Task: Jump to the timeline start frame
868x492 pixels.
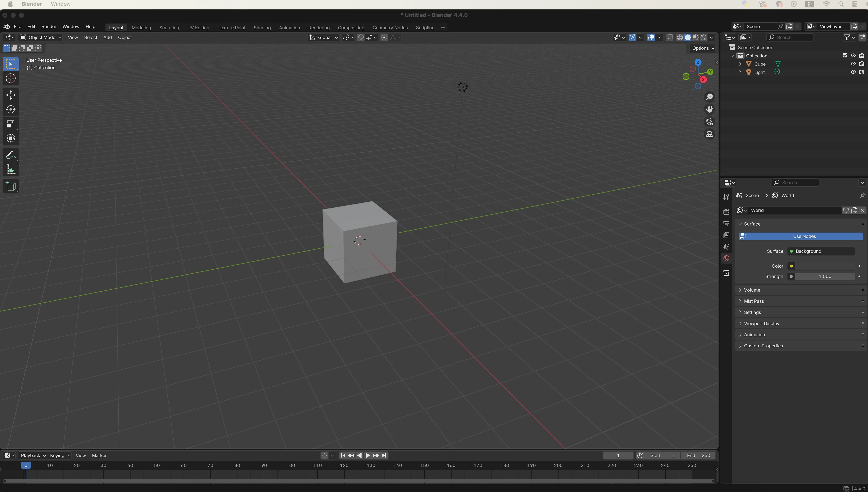Action: (x=343, y=455)
